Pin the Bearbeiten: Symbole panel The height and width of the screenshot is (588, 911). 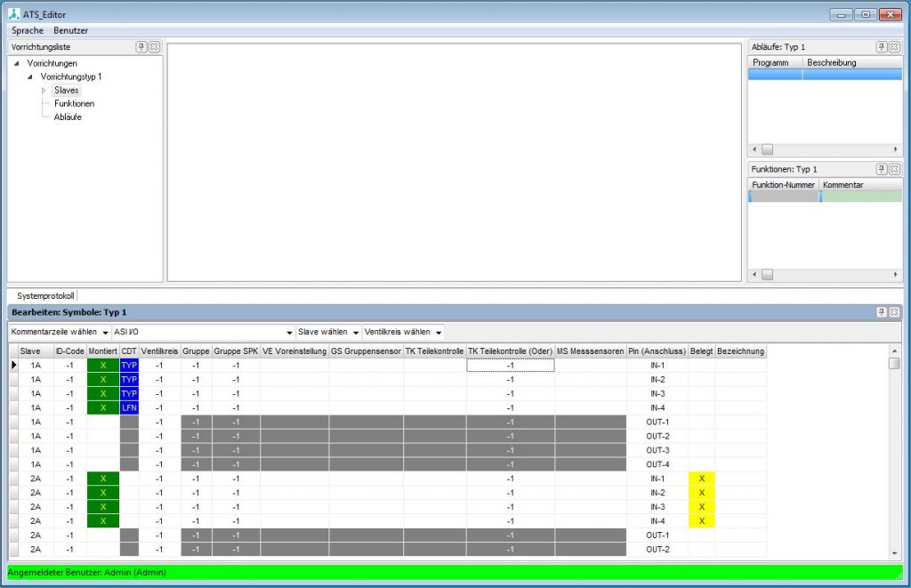(882, 312)
